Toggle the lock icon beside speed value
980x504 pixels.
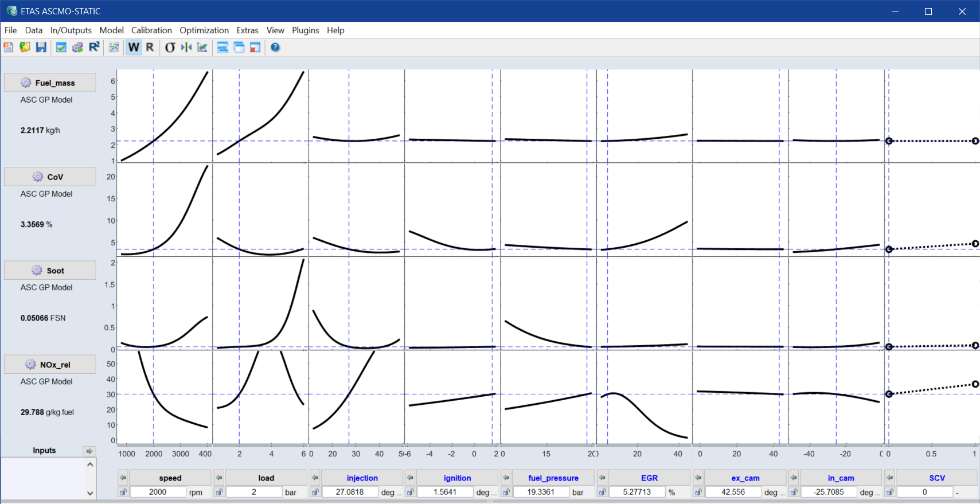[123, 493]
